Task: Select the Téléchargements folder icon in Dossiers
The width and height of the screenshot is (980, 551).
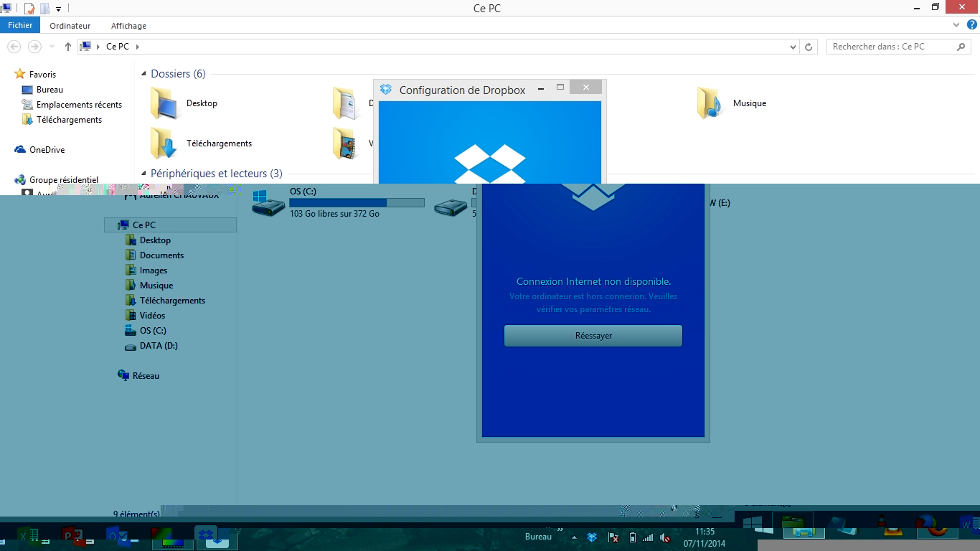Action: coord(164,143)
